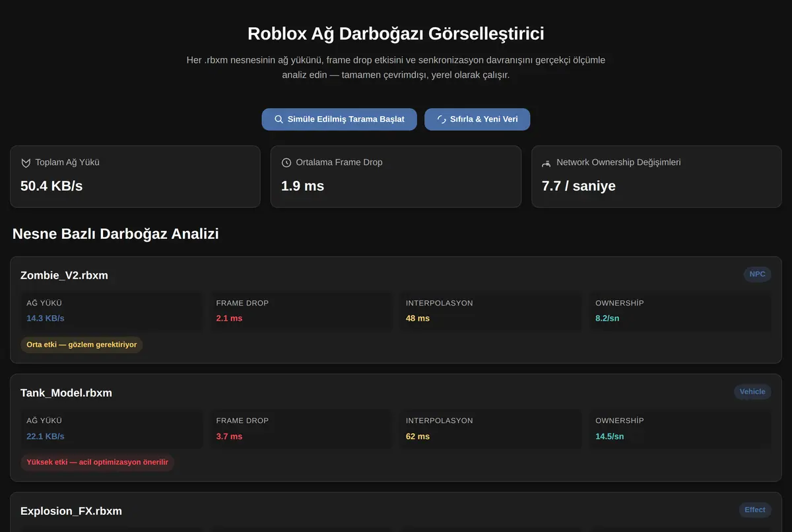Click the Network Ownership Değişimleri label

618,162
